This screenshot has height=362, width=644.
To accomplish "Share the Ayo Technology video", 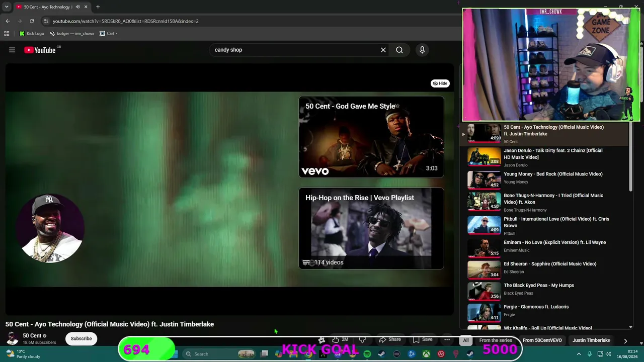I will pyautogui.click(x=390, y=340).
